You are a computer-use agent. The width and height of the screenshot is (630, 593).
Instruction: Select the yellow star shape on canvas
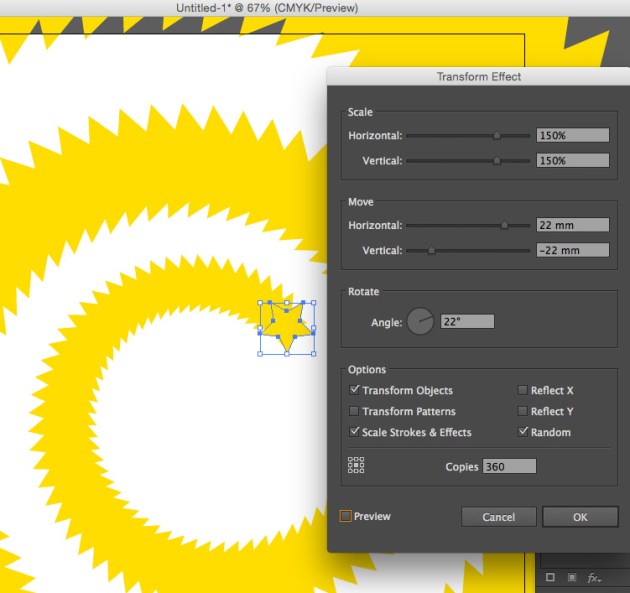(x=287, y=329)
